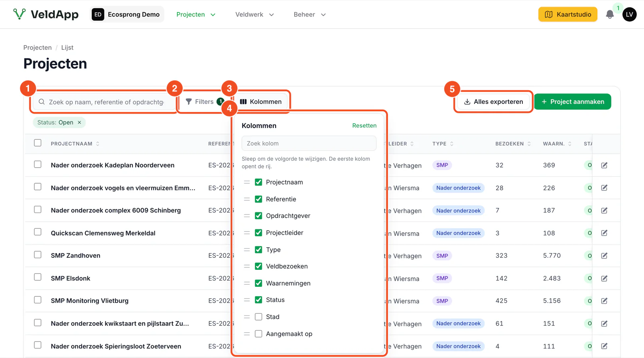Sort table by Bezoeken column
Viewport: 644px width, 358px height.
point(513,144)
